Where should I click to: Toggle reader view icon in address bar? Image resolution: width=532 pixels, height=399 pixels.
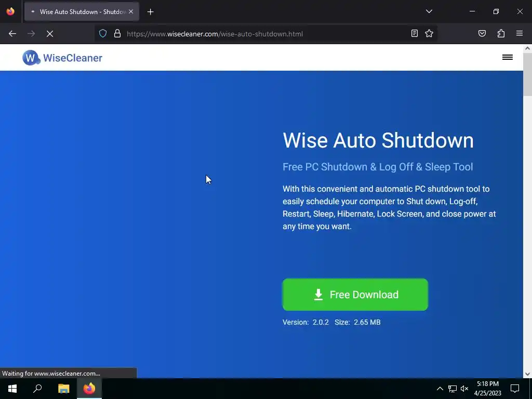(414, 33)
